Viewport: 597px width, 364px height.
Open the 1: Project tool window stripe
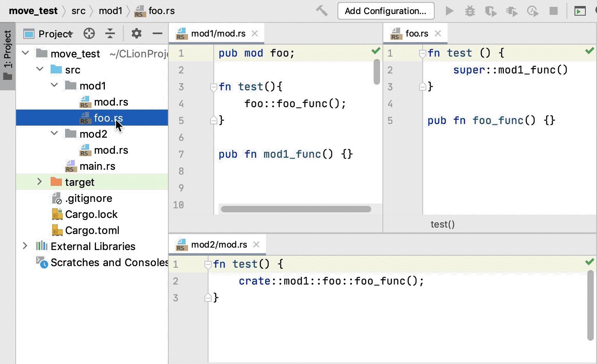tap(8, 55)
